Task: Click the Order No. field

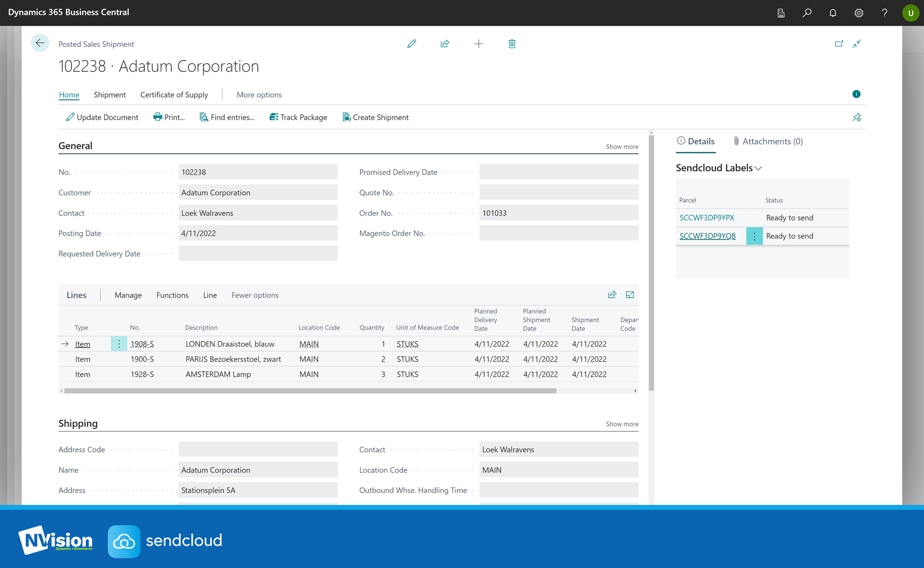Action: coord(558,213)
